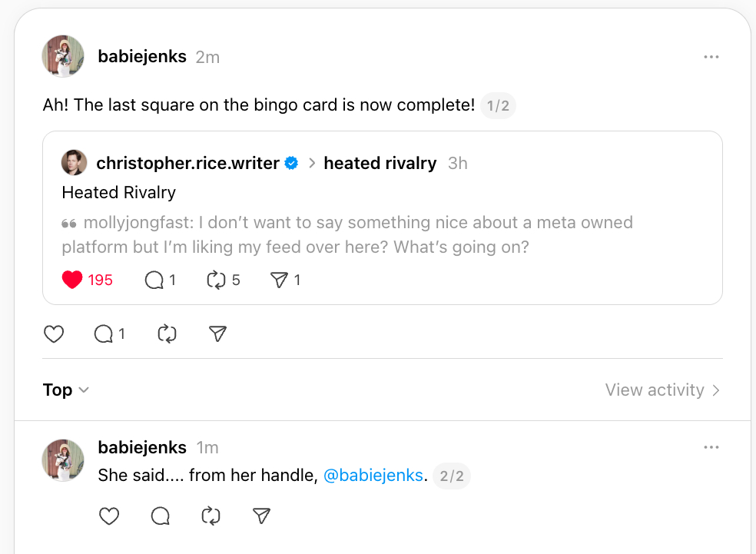The image size is (756, 554).
Task: Open the heated rivalry topic link
Action: (x=380, y=163)
